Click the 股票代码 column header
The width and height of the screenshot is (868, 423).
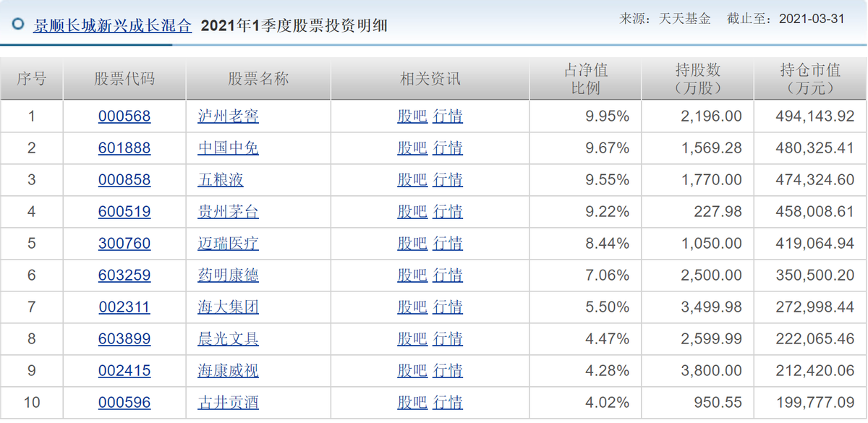point(124,79)
